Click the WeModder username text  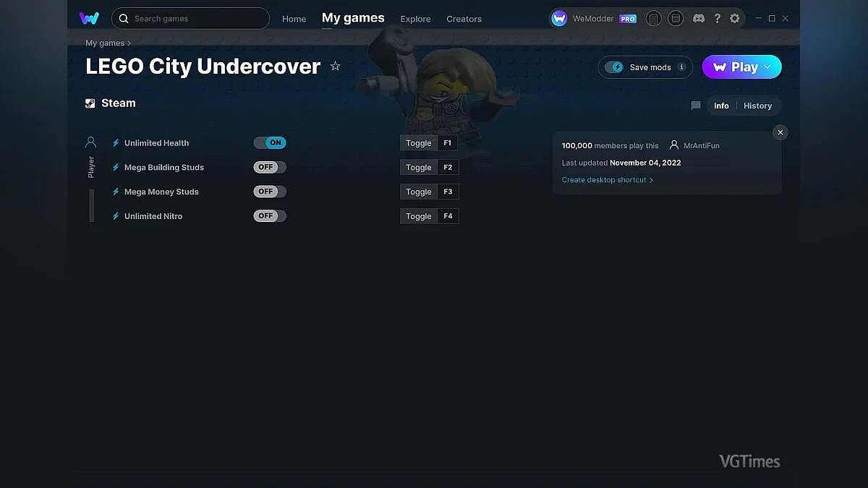(x=592, y=19)
